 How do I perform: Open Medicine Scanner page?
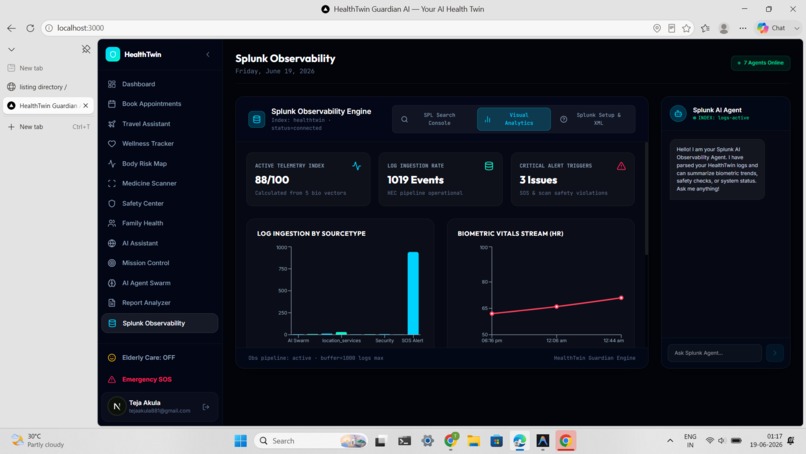pyautogui.click(x=159, y=183)
